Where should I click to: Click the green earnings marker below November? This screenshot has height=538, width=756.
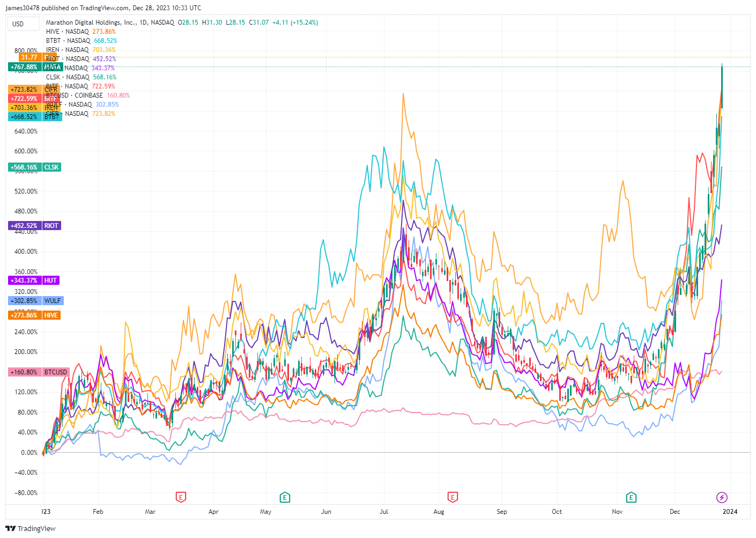[x=631, y=497]
